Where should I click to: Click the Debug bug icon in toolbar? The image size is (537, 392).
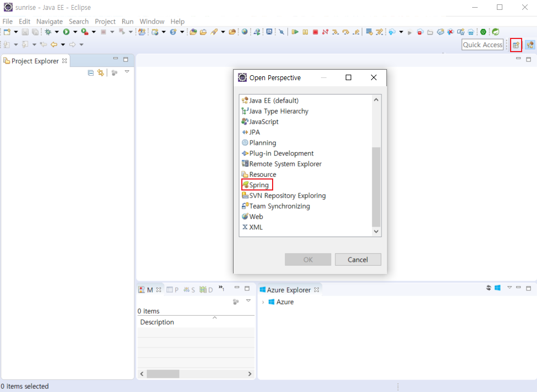pyautogui.click(x=48, y=32)
